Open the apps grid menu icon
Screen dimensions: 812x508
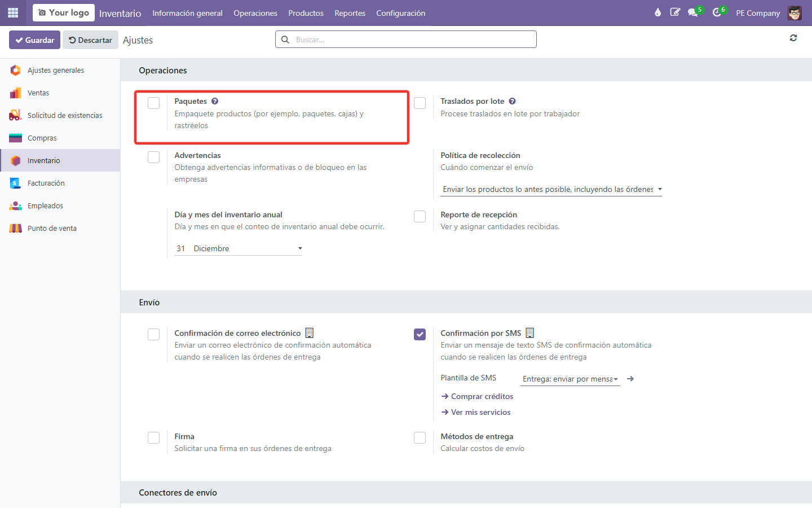pos(13,12)
